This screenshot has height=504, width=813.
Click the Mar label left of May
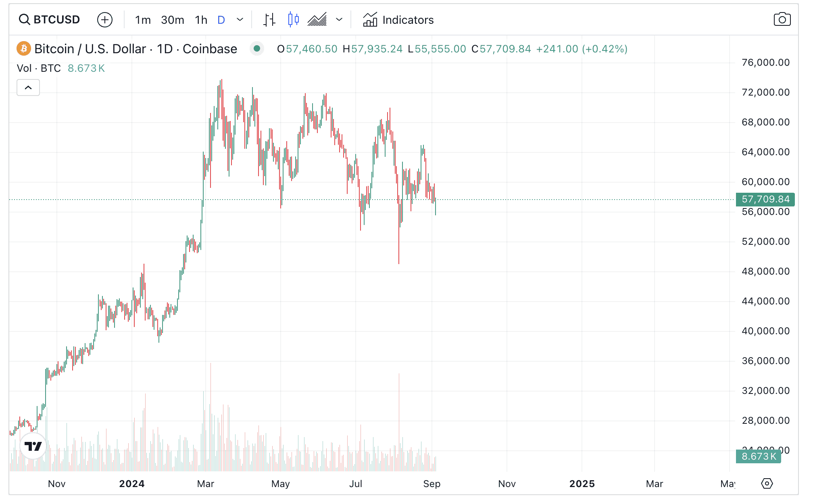click(205, 484)
